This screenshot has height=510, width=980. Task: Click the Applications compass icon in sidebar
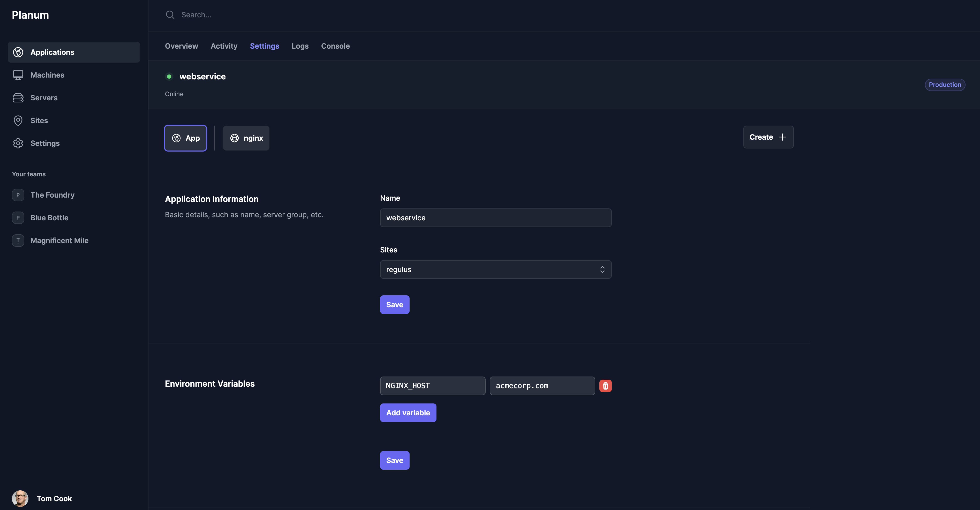[x=18, y=52]
